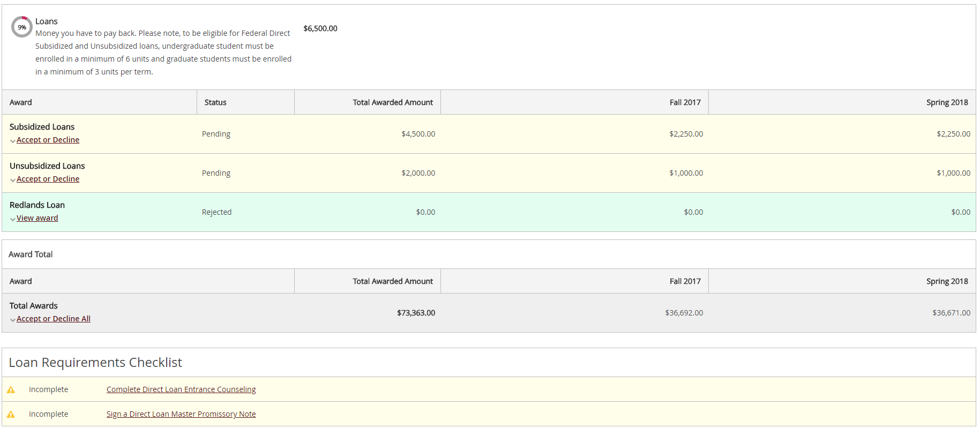980x436 pixels.
Task: Click the $73,363.00 total awarded amount
Action: coord(416,313)
